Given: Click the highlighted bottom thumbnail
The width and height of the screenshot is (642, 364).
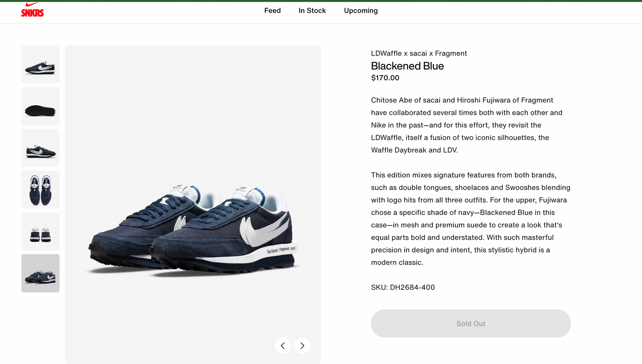Looking at the screenshot, I should tap(40, 273).
